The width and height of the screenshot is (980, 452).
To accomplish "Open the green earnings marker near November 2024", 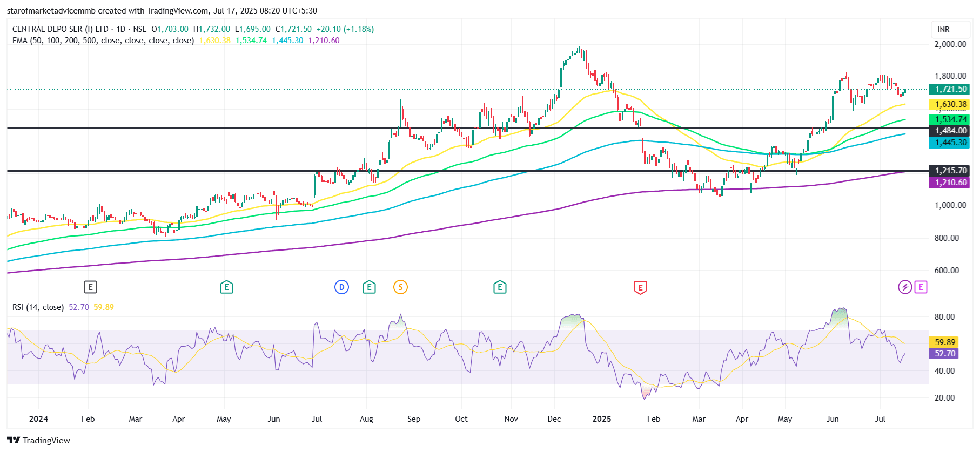I will coord(500,287).
